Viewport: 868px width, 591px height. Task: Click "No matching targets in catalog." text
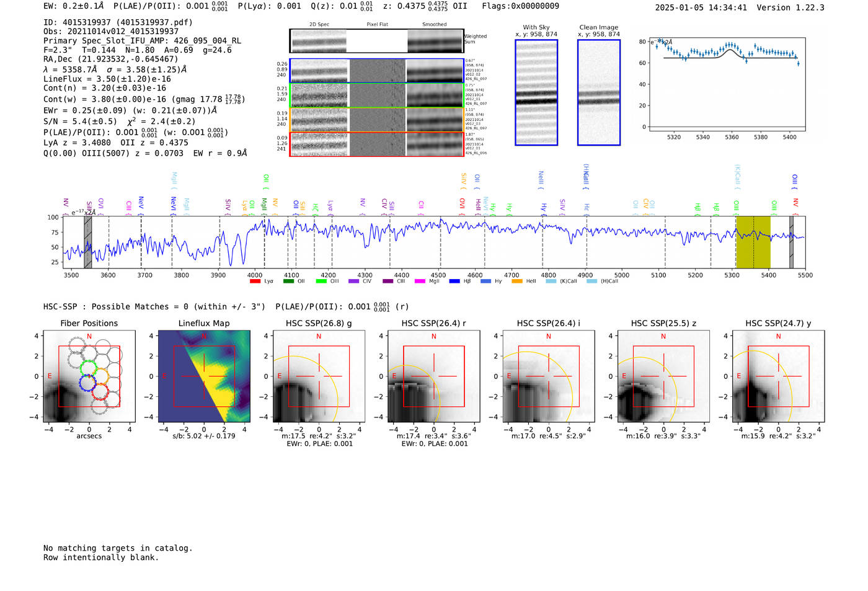118,548
